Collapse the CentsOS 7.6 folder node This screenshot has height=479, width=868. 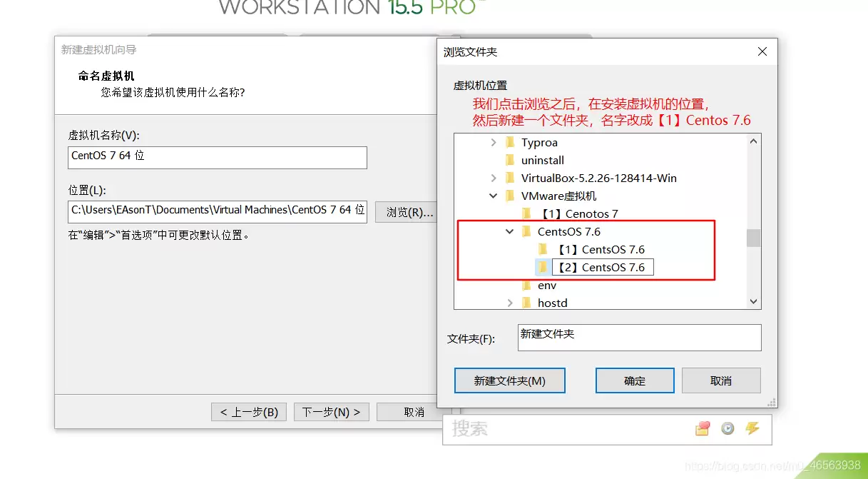coord(509,231)
